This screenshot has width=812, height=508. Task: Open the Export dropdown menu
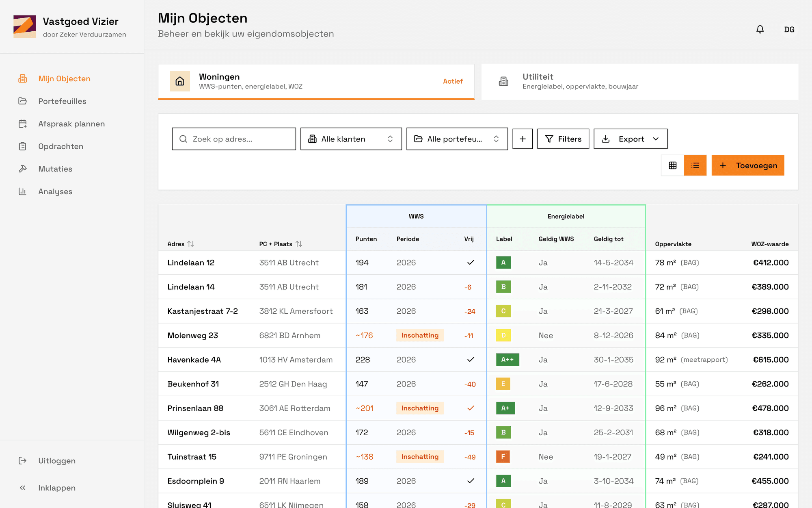pos(631,139)
